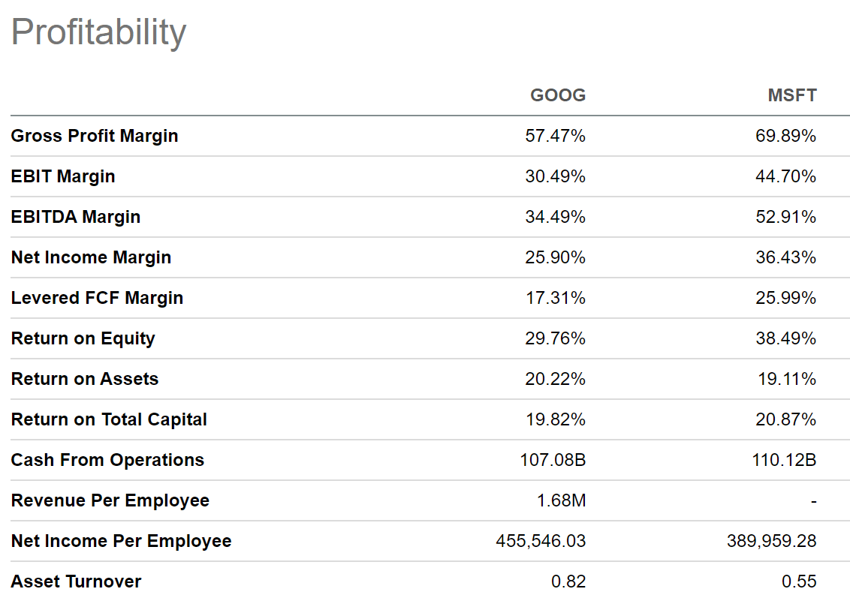Select MSFT's 0.55 asset turnover value
The image size is (850, 616).
(799, 581)
